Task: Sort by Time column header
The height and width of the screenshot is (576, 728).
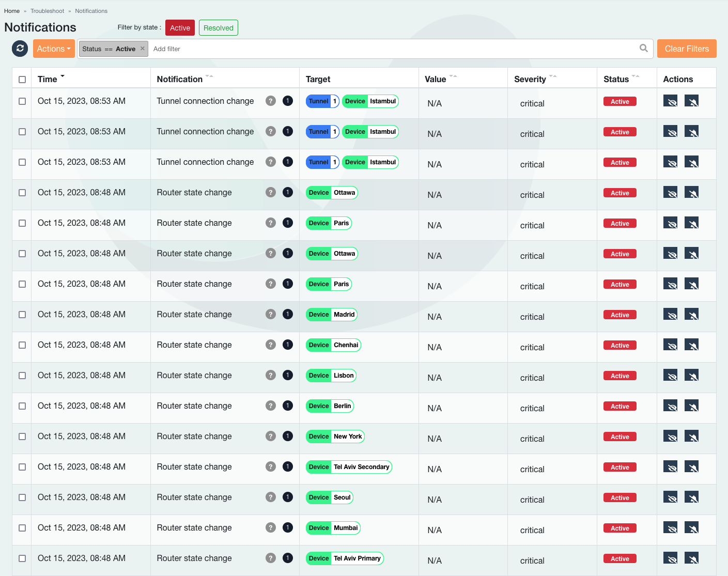Action: [x=48, y=79]
